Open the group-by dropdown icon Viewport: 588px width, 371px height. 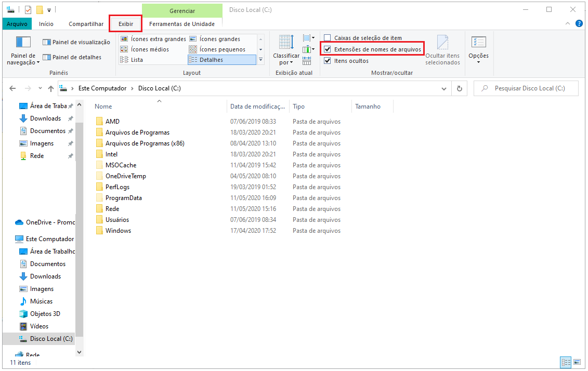(x=309, y=38)
